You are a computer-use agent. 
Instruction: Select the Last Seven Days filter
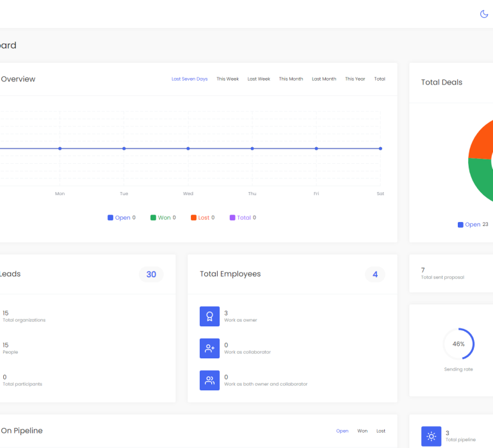point(190,79)
